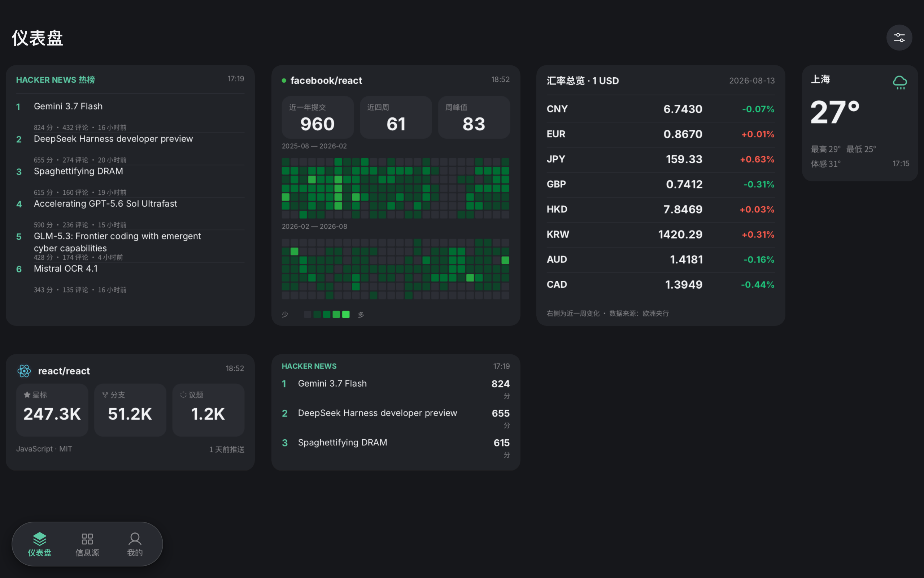Open the 近四周 61 stat tile
The width and height of the screenshot is (924, 578).
coord(396,117)
